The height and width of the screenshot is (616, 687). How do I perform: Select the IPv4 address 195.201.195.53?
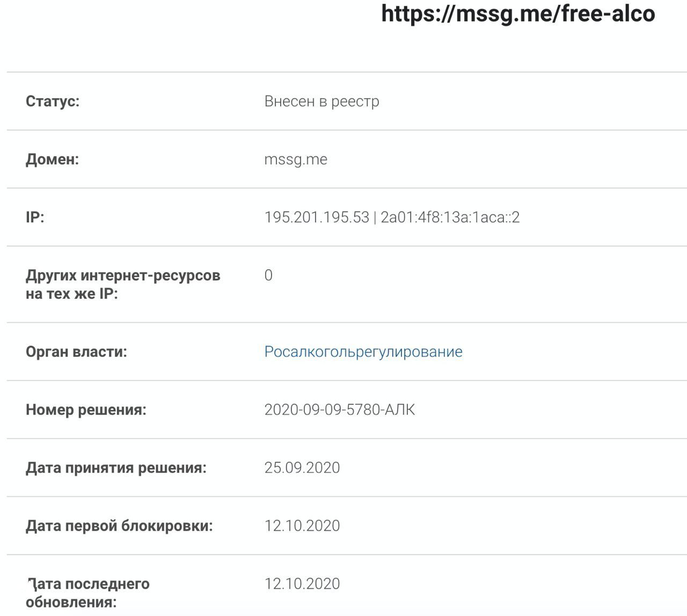[317, 217]
